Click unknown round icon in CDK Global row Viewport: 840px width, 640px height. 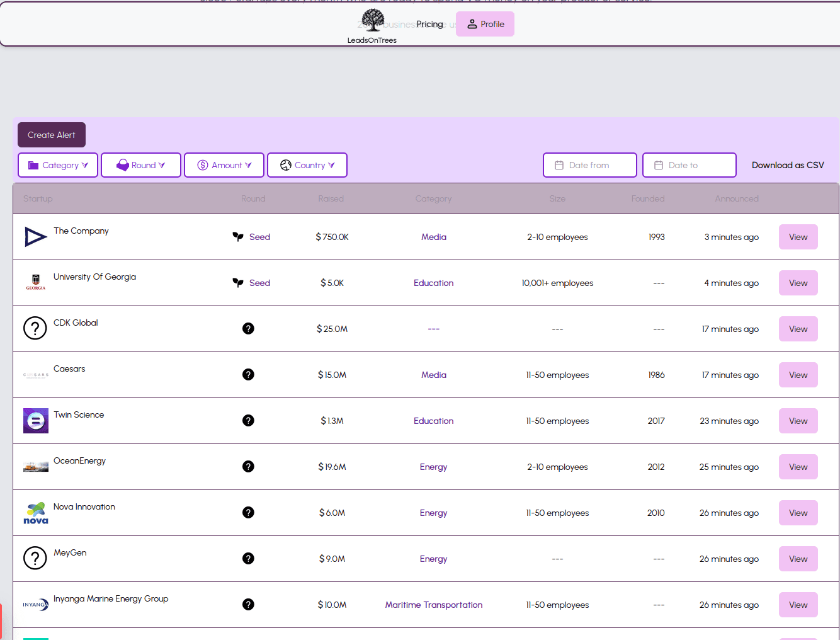click(248, 328)
